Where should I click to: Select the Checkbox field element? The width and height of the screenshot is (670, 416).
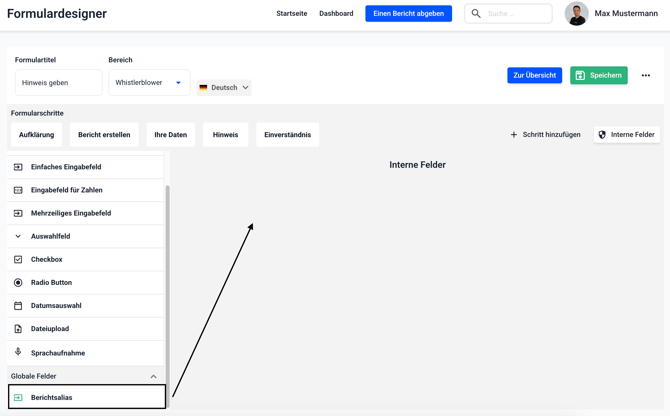[x=46, y=260]
